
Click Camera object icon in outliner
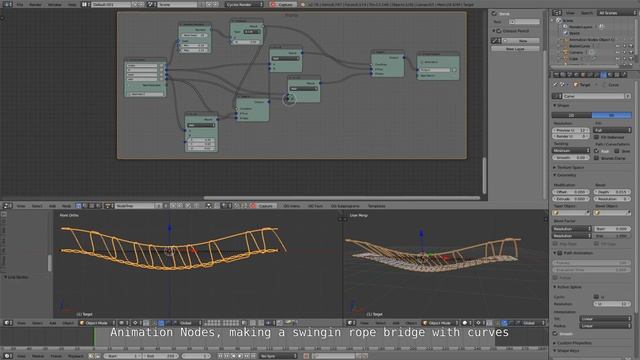[x=566, y=52]
